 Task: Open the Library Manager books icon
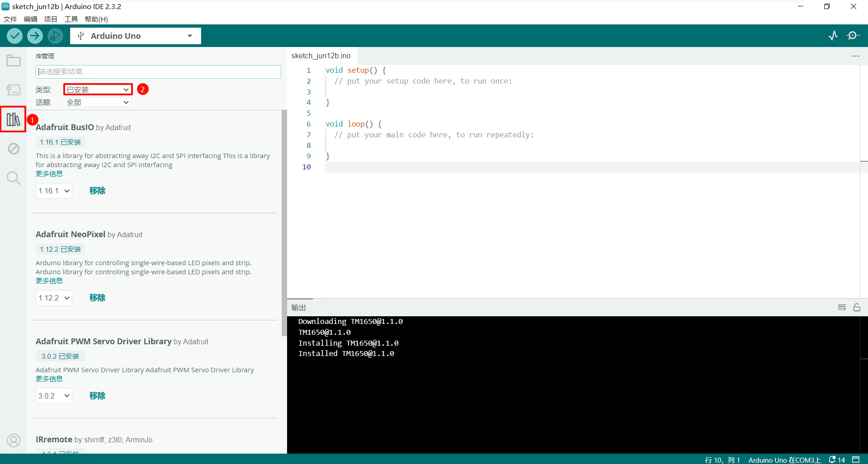pyautogui.click(x=13, y=119)
